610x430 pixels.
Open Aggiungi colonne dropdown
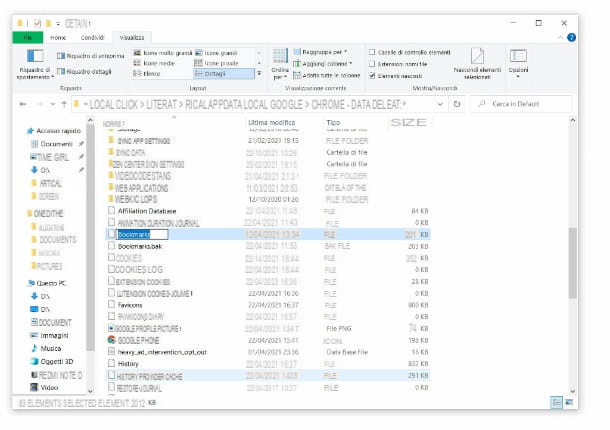(323, 63)
